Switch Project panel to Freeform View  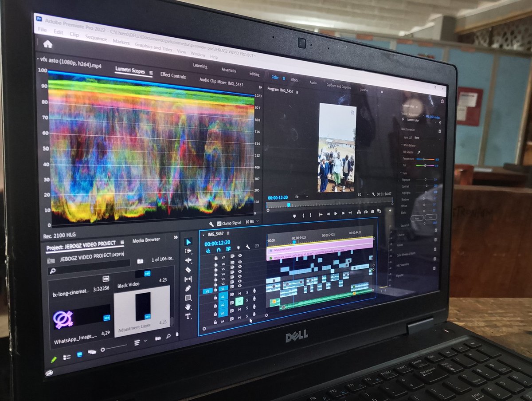tap(92, 352)
